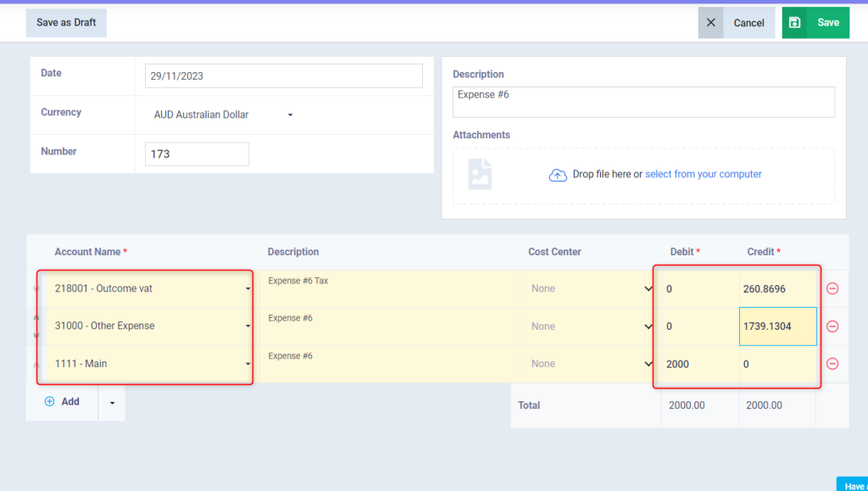868x491 pixels.
Task: Focus the Number field showing 173
Action: click(x=197, y=154)
